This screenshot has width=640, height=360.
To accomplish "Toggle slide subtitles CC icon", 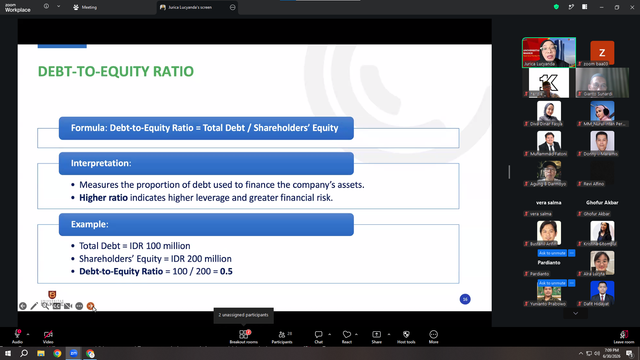I will pos(56,306).
